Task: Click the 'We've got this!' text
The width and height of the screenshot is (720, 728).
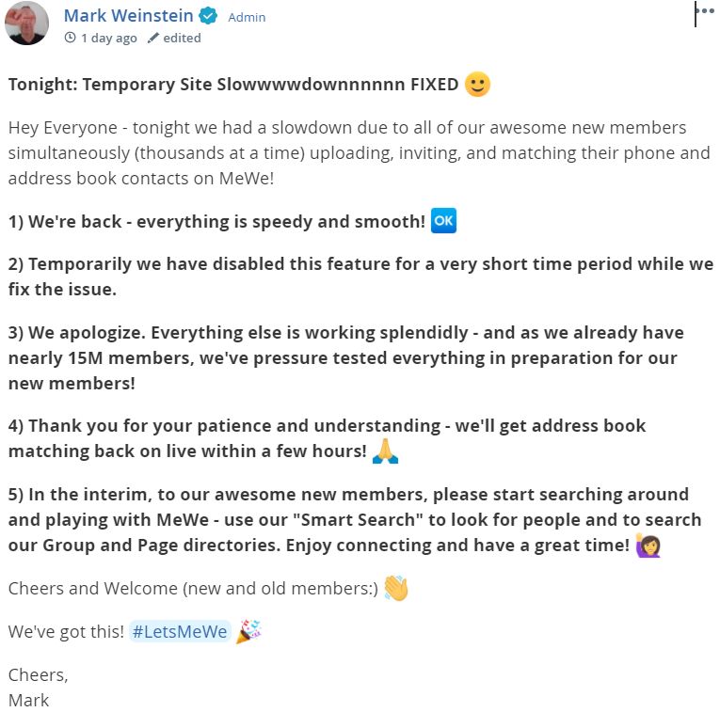Action: (x=66, y=632)
